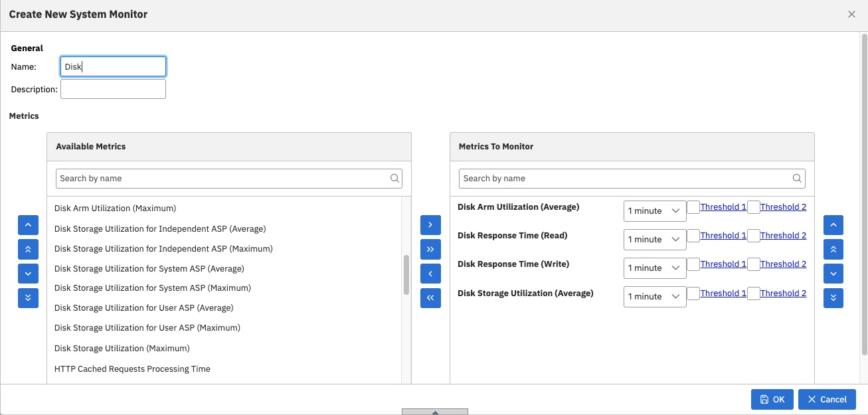868x415 pixels.
Task: Tick Threshold 1 checkbox for Disk Storage Utilization (Average)
Action: [x=693, y=293]
